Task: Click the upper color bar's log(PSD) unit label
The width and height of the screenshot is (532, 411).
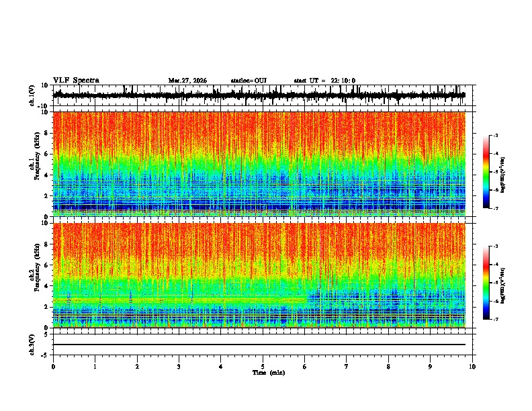Action: 502,175
